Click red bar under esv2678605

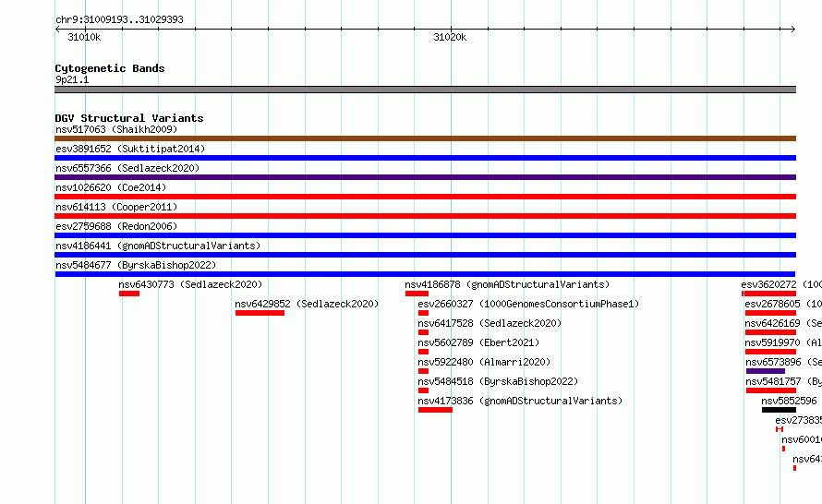(x=770, y=313)
